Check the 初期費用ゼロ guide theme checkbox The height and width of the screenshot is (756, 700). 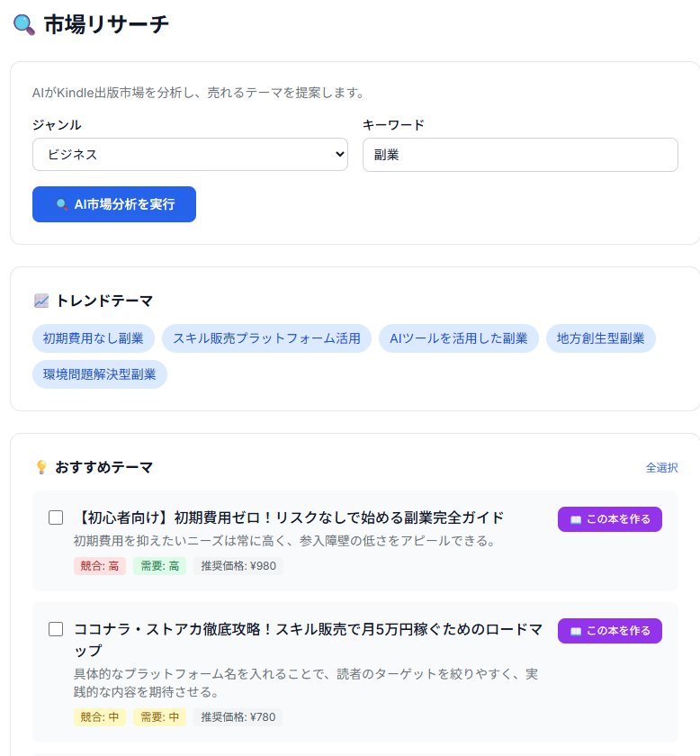pyautogui.click(x=56, y=517)
